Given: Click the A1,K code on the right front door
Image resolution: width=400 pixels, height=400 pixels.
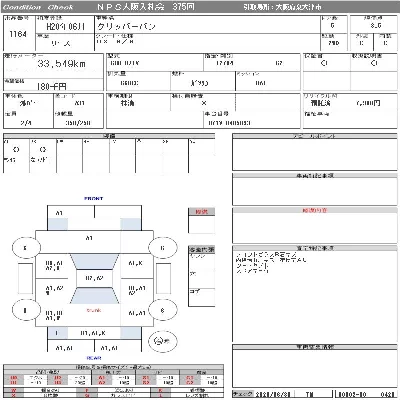Looking at the screenshot, I should tap(136, 263).
